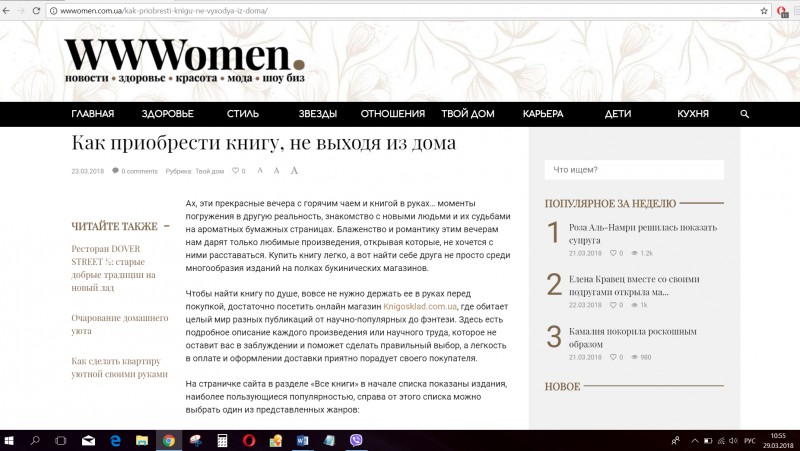Open File Explorer from the taskbar
The image size is (800, 451).
[142, 440]
